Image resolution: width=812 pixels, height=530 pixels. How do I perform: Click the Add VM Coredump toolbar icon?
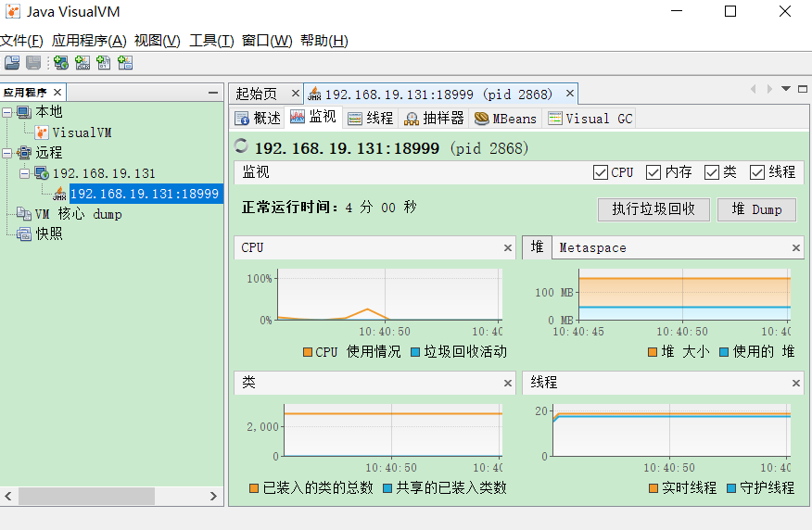click(x=104, y=63)
